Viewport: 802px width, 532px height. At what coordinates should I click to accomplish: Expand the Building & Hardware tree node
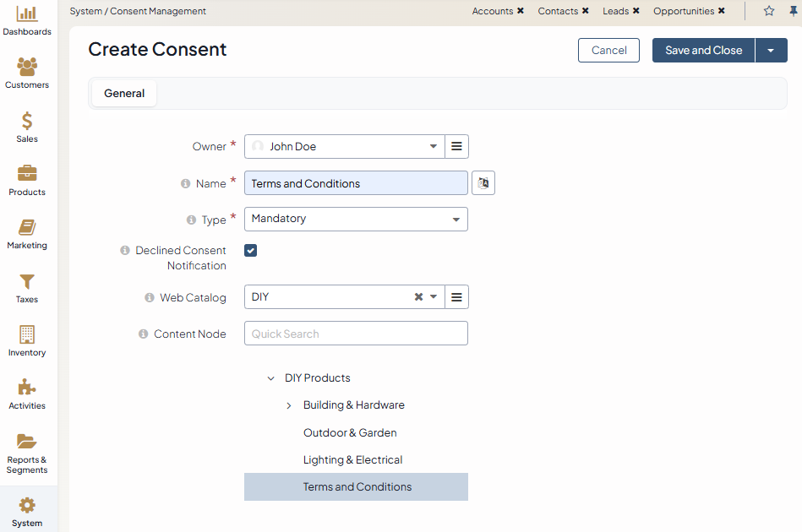pos(289,405)
